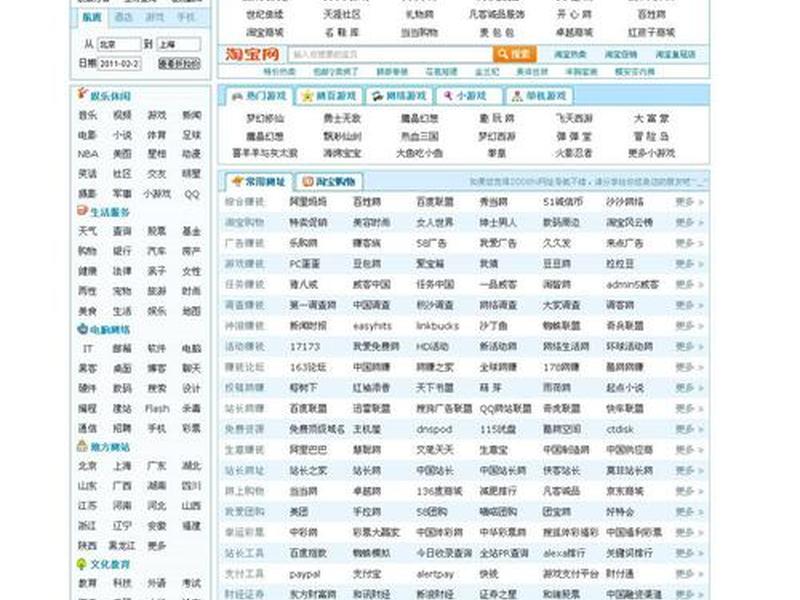The image size is (800, 600).
Task: Open the alexa排行 link
Action: (x=564, y=553)
